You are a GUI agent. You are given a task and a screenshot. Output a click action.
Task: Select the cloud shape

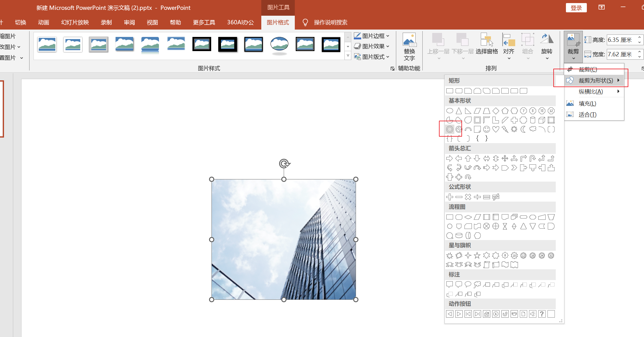(x=532, y=129)
